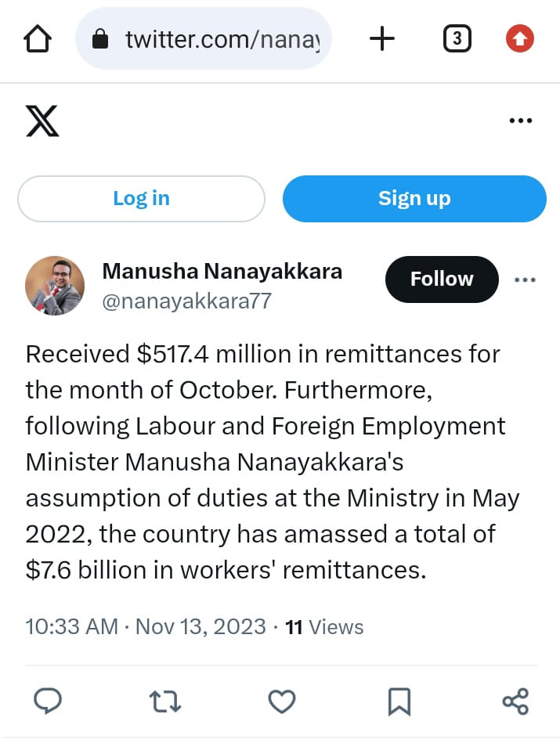The width and height of the screenshot is (560, 750).
Task: Repost the tweet using retweet icon
Action: (164, 701)
